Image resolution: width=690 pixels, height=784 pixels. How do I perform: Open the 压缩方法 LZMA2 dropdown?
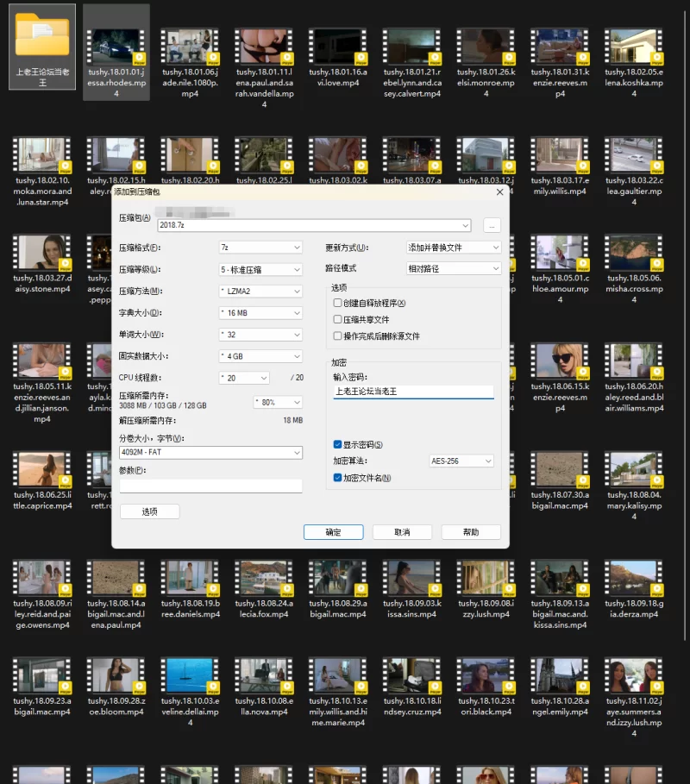(260, 291)
